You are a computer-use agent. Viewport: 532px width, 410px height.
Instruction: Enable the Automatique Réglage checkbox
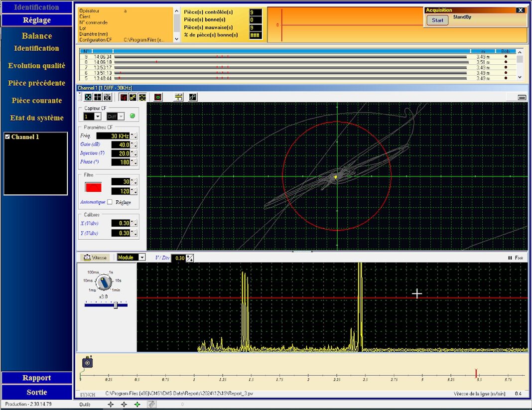click(110, 202)
